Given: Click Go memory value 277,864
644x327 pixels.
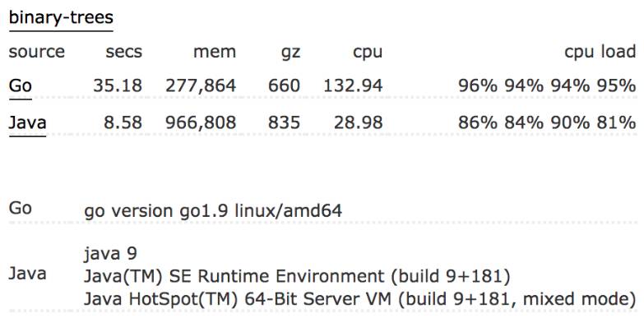Looking at the screenshot, I should (x=201, y=86).
